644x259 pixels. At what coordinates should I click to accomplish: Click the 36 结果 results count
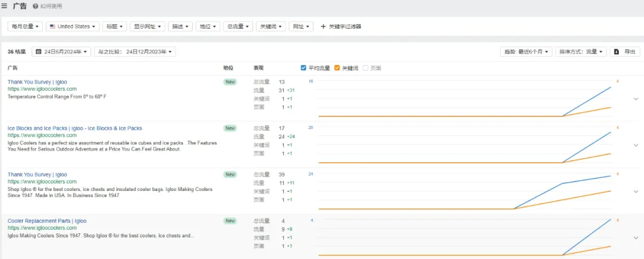coord(17,52)
